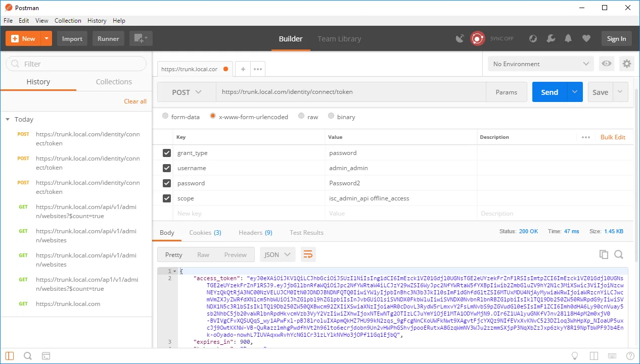Viewport: 640px width, 364px height.
Task: Click the environment quick look eye icon
Action: 607,64
